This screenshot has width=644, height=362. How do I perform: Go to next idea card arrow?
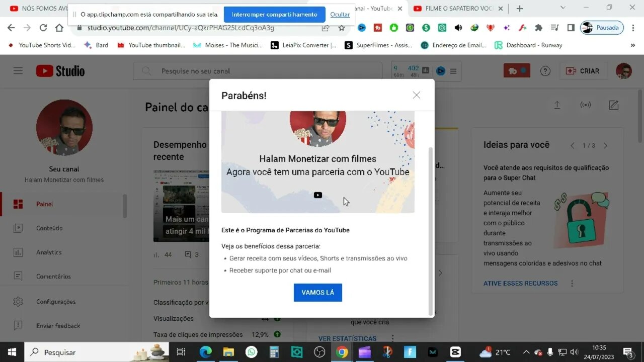[x=605, y=146]
